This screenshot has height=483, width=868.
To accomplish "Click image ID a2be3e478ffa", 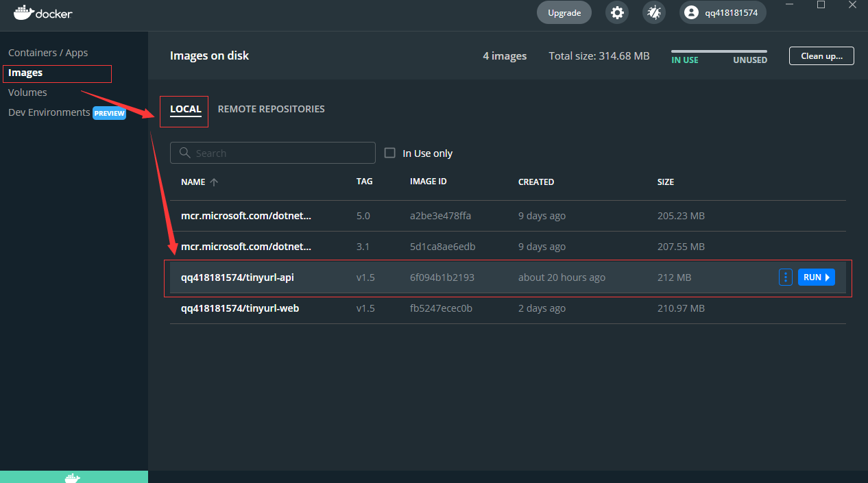I will 440,216.
